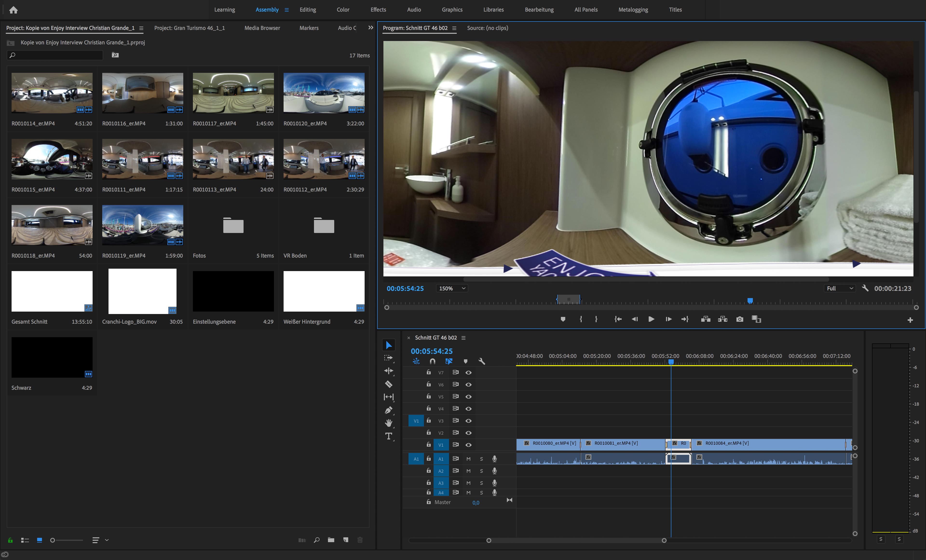Click the Export Frame camera icon
Screen dimensions: 926x560
click(x=740, y=319)
